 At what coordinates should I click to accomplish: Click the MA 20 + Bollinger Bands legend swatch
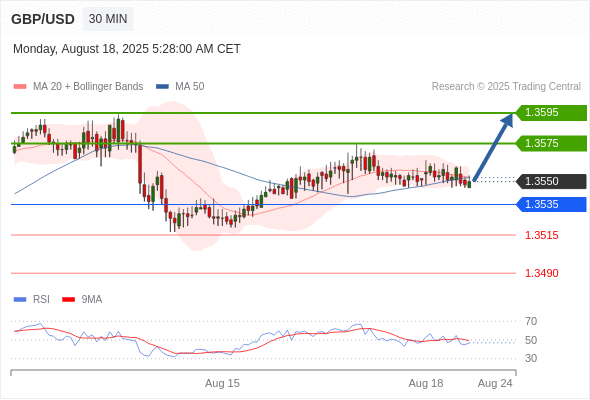[x=20, y=87]
